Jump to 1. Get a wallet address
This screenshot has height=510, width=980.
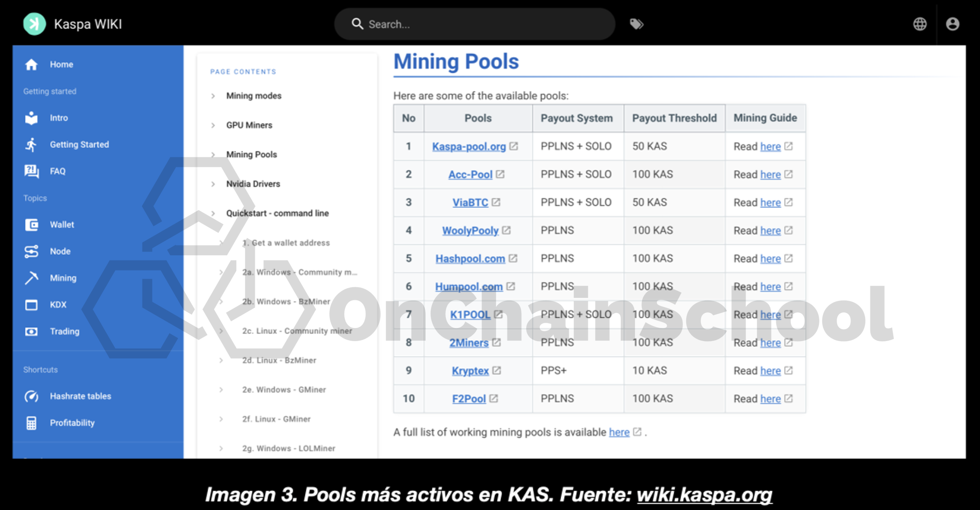[286, 243]
